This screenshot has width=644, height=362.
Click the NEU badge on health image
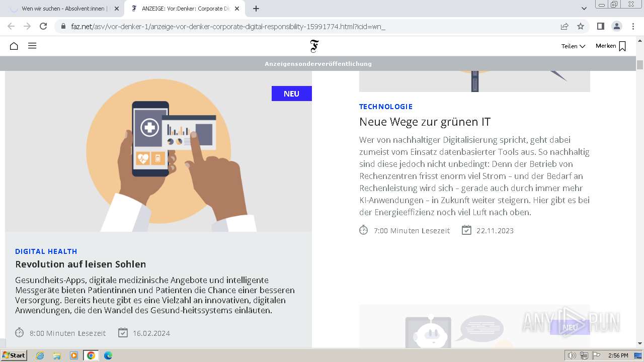[x=292, y=94]
